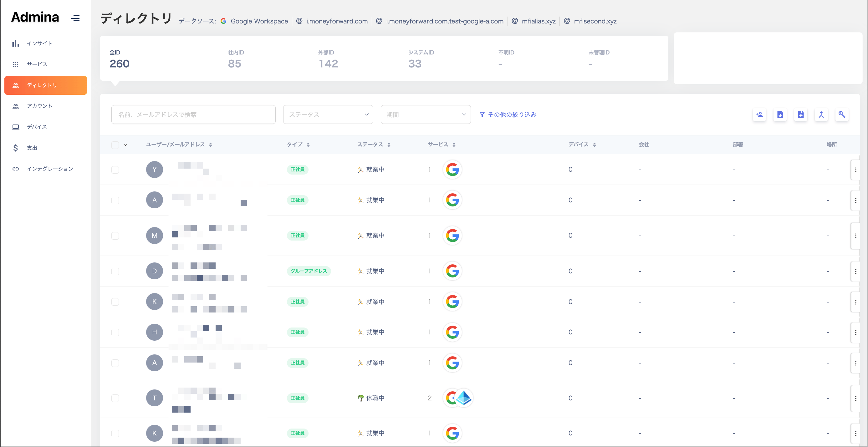The width and height of the screenshot is (868, 447).
Task: Click the blue pyramid service icon in T row
Action: [464, 398]
